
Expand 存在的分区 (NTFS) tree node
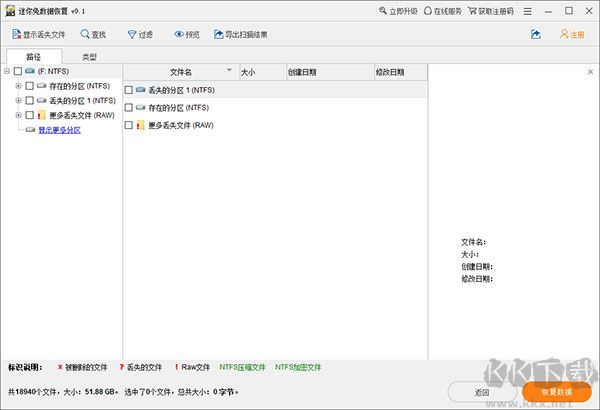(x=18, y=86)
